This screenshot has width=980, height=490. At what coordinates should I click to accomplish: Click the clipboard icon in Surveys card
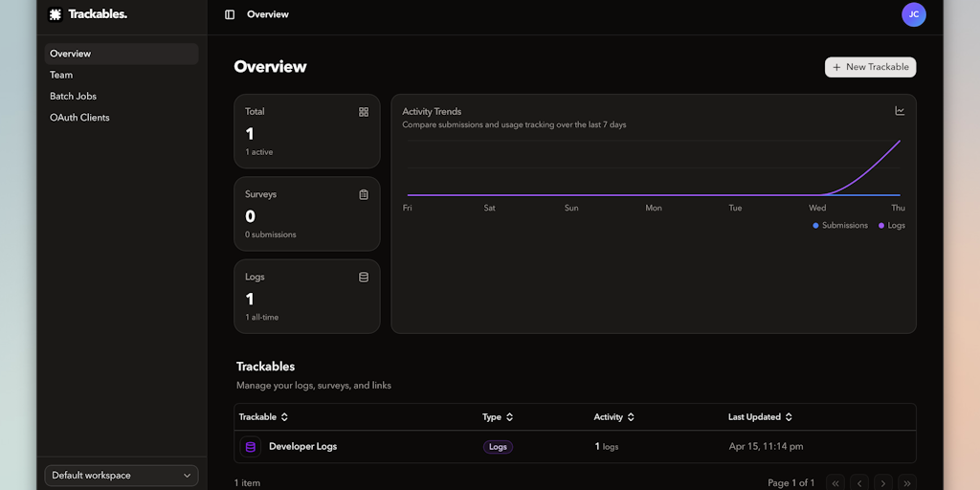364,194
